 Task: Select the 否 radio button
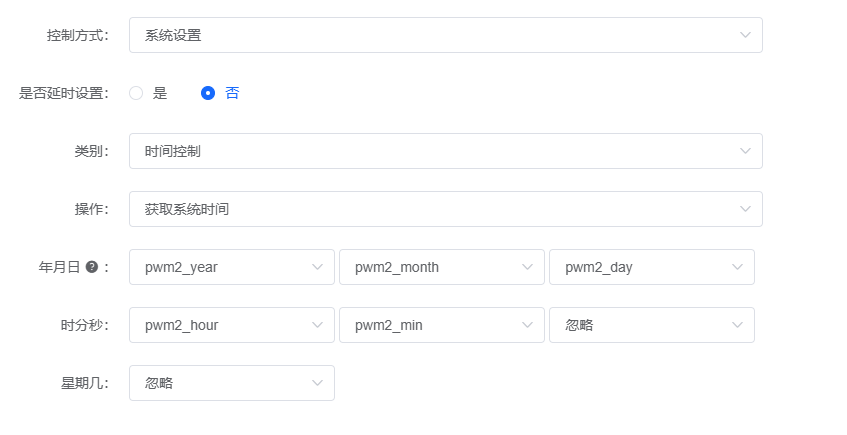point(208,93)
